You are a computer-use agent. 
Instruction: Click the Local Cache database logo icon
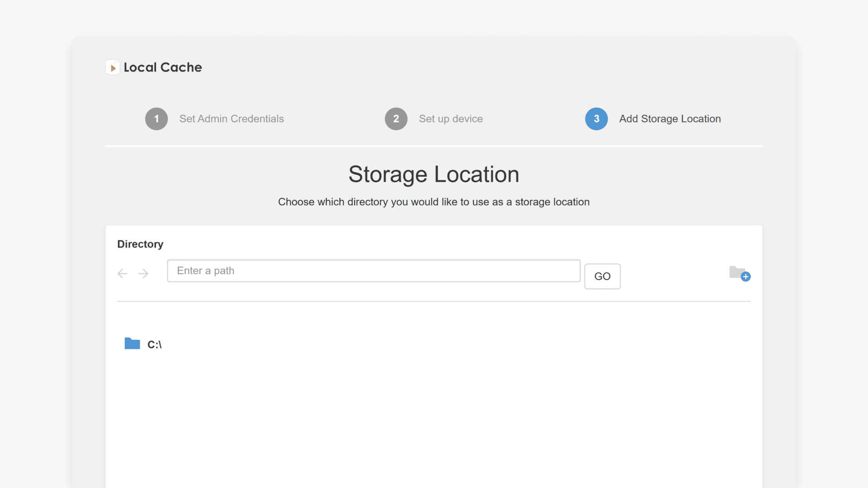[113, 67]
